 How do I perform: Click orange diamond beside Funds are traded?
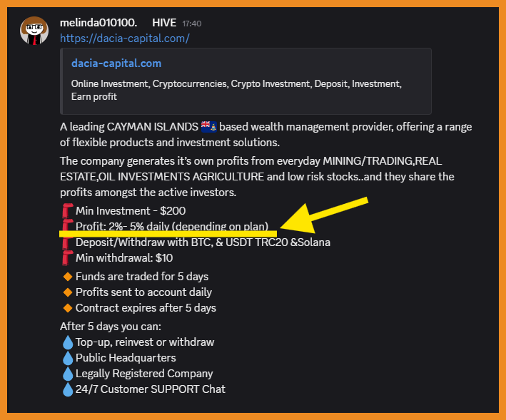click(x=69, y=277)
